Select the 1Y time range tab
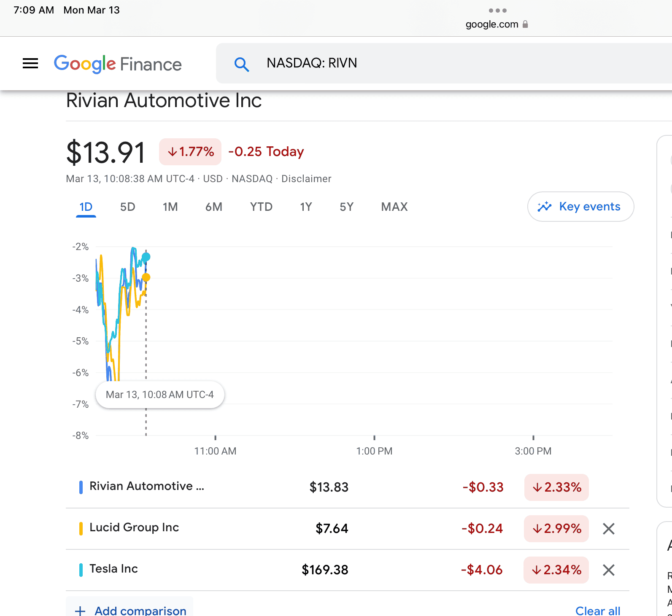This screenshot has height=616, width=672. (x=306, y=207)
